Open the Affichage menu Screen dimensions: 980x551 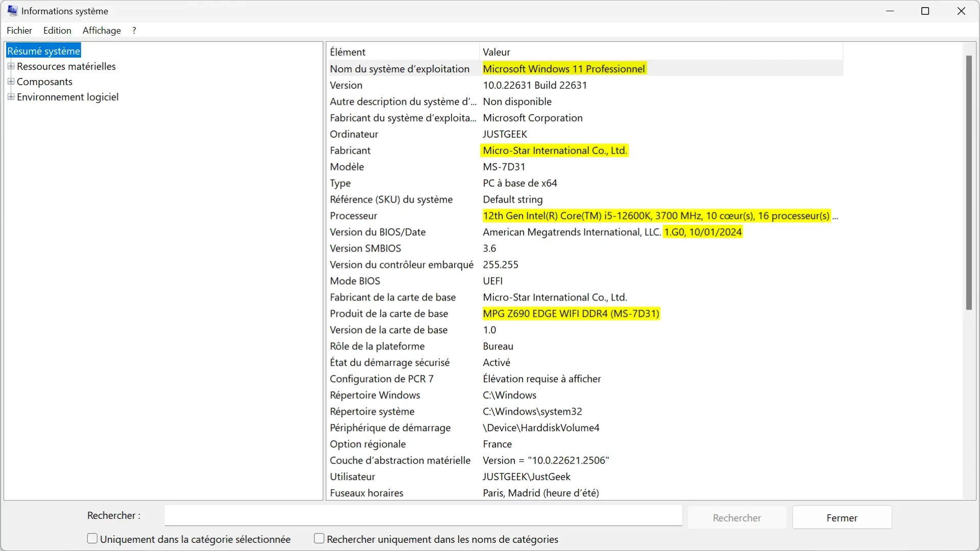[102, 31]
